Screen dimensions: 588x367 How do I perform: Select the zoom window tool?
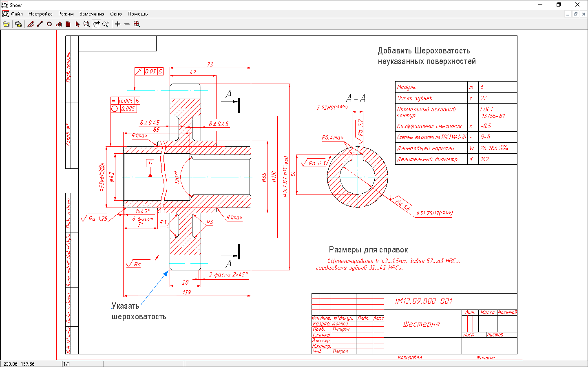[x=87, y=24]
